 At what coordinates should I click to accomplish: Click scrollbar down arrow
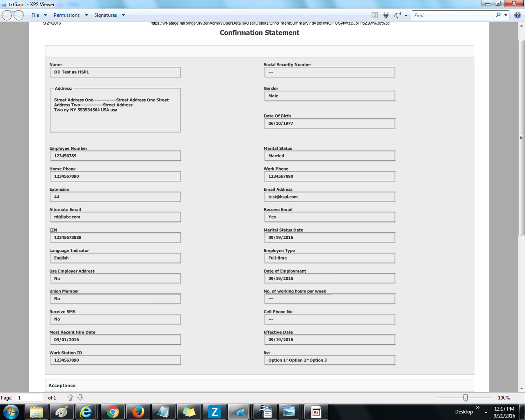[x=521, y=388]
